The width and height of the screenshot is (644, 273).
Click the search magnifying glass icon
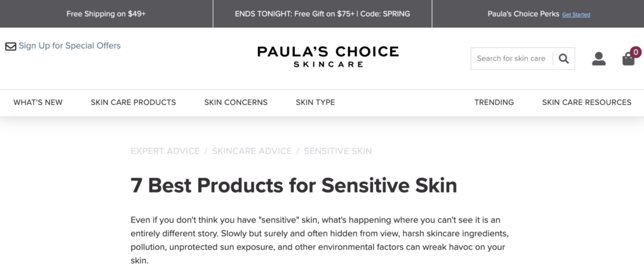point(563,58)
